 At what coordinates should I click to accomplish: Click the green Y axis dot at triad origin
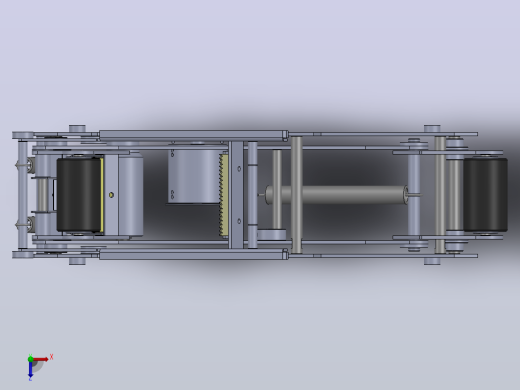click(30, 359)
